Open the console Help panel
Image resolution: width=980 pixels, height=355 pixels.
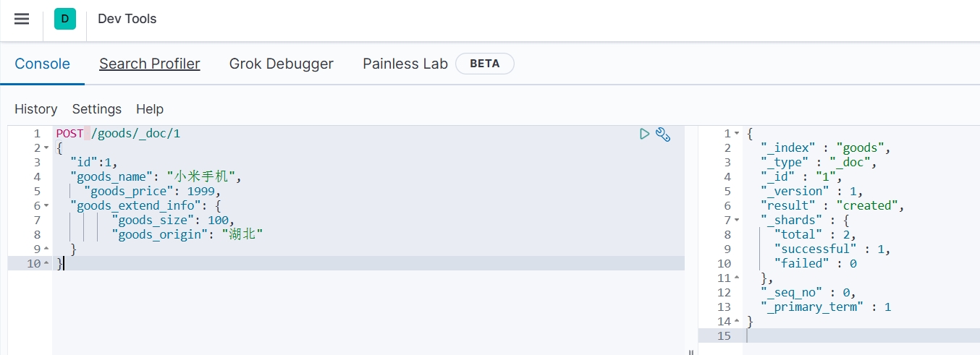[x=150, y=109]
